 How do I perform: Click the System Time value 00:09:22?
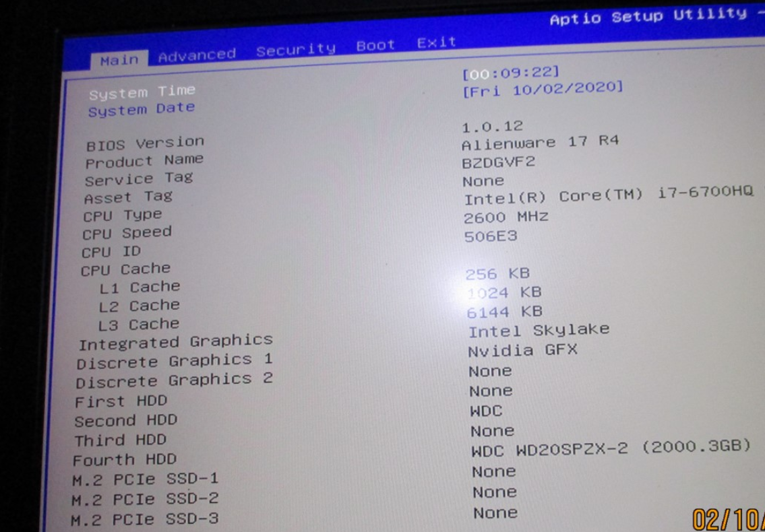pyautogui.click(x=510, y=73)
